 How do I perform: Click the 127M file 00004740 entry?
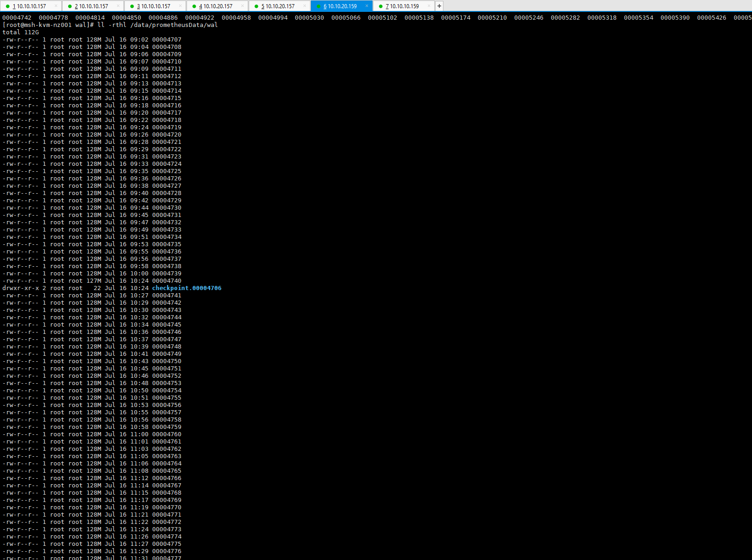166,281
